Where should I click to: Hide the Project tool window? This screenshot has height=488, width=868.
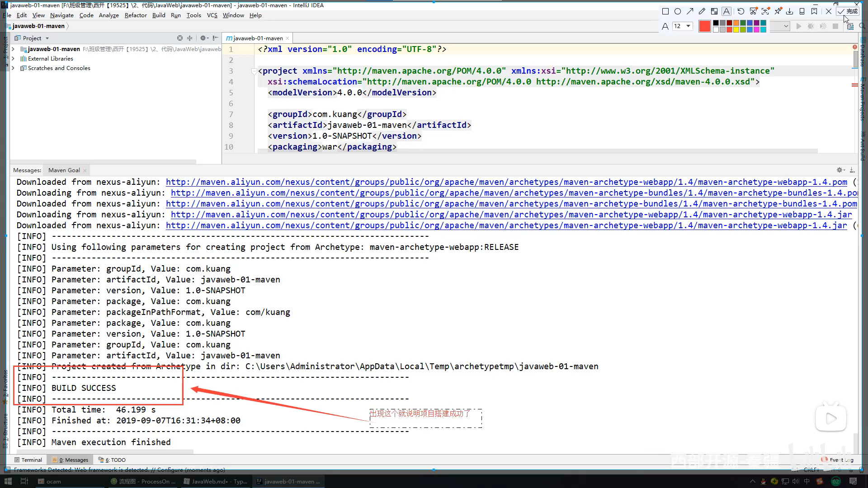(215, 38)
